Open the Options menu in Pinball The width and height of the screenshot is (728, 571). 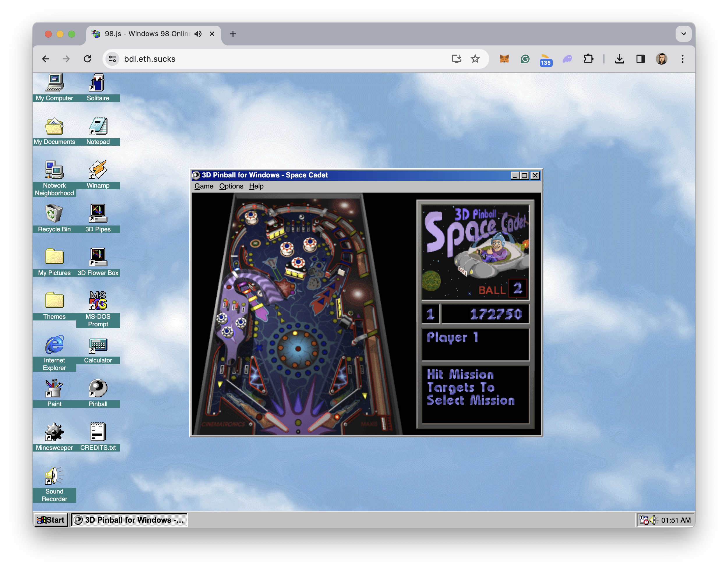coord(231,186)
